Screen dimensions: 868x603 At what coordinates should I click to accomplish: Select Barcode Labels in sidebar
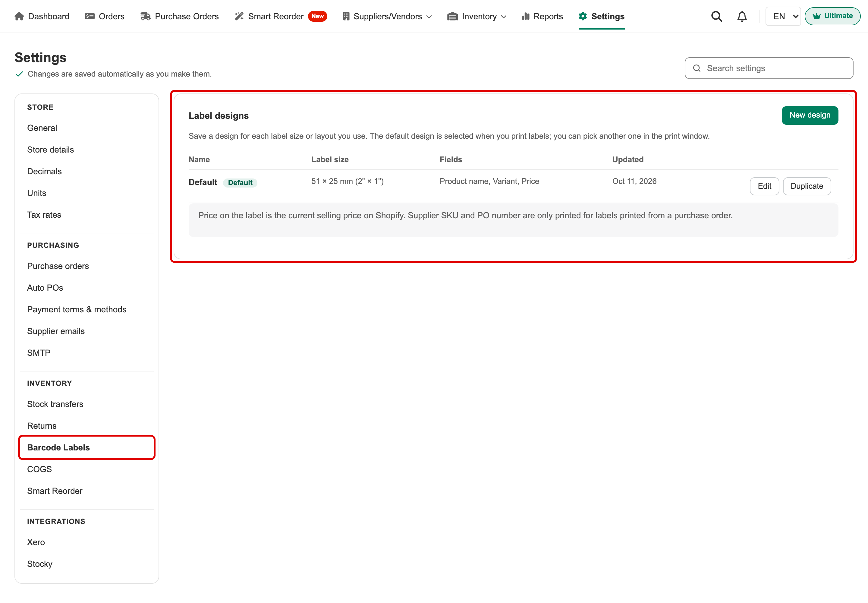click(x=86, y=447)
